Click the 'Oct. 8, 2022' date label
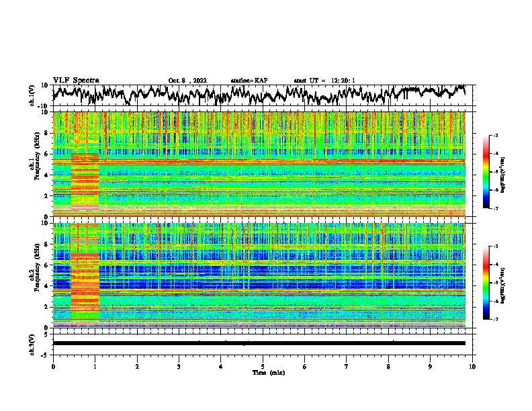 pos(187,81)
